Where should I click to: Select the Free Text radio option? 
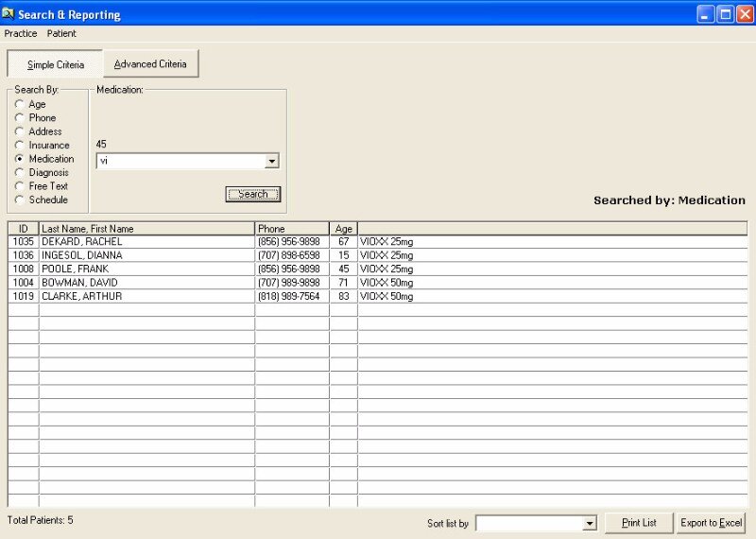(19, 186)
